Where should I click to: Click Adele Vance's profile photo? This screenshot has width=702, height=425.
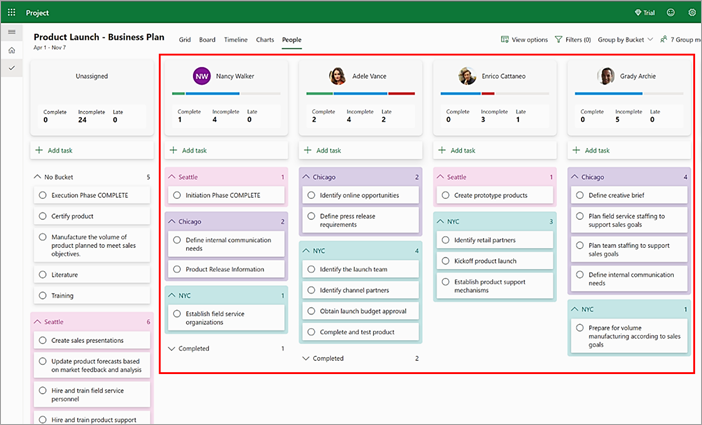[x=337, y=76]
